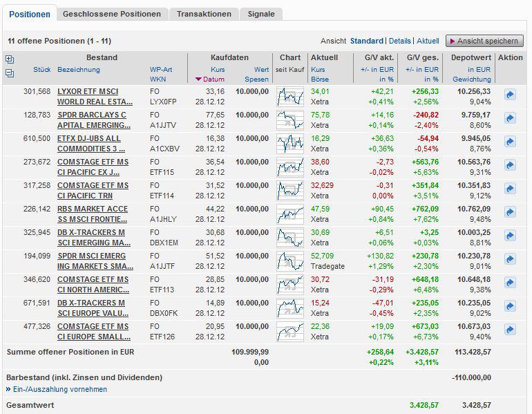Open chart thumbnail for COMSTAGE NORTH AMERICA
The height and width of the screenshot is (414, 532).
pyautogui.click(x=290, y=284)
